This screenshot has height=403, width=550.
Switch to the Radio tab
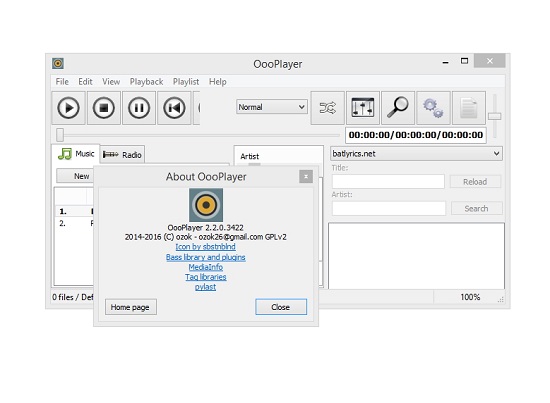pyautogui.click(x=122, y=155)
